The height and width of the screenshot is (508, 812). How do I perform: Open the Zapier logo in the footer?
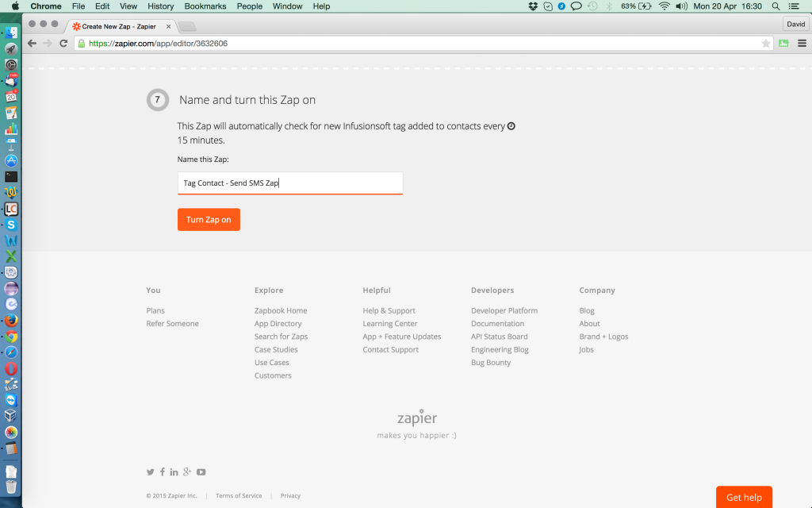point(417,418)
